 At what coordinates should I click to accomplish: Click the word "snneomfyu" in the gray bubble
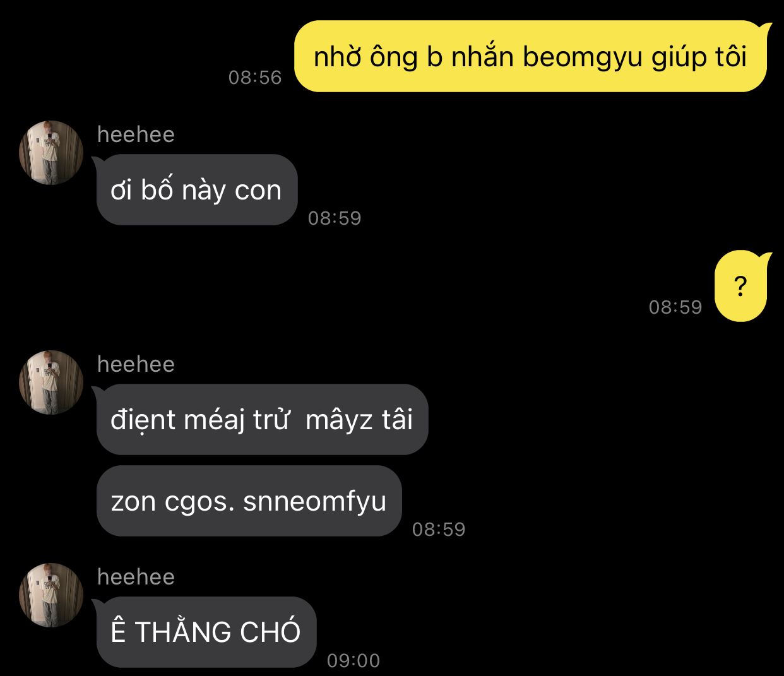click(315, 502)
